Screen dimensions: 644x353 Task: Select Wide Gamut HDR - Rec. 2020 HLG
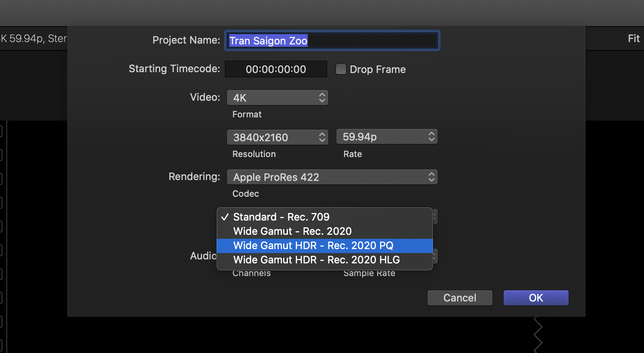(316, 260)
